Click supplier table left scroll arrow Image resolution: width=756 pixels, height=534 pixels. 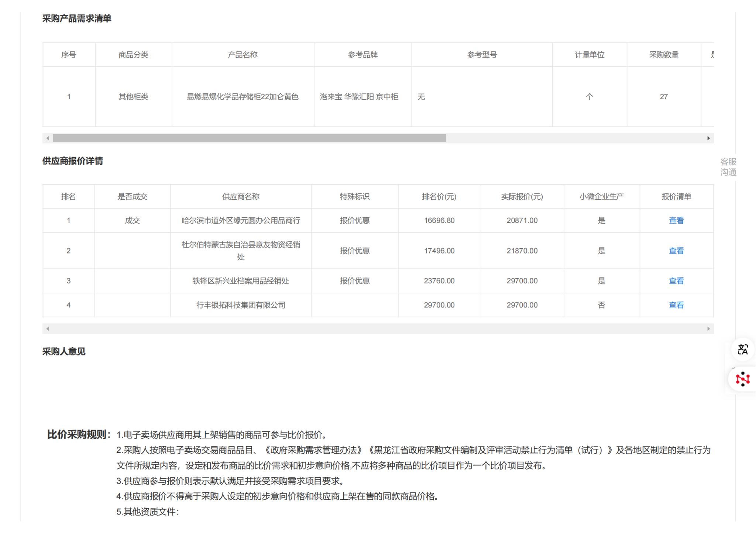48,328
